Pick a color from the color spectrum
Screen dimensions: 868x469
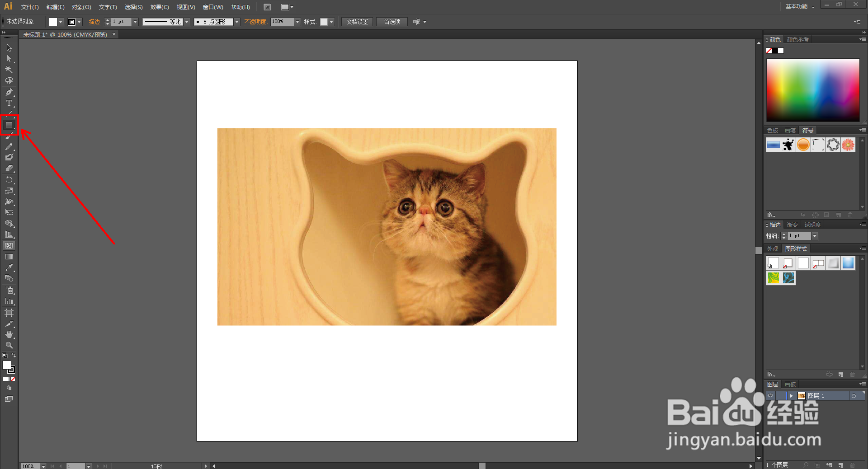click(813, 90)
